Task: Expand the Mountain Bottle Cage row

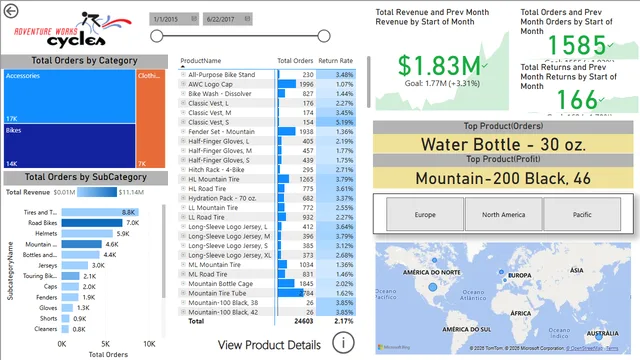Action: (x=183, y=283)
